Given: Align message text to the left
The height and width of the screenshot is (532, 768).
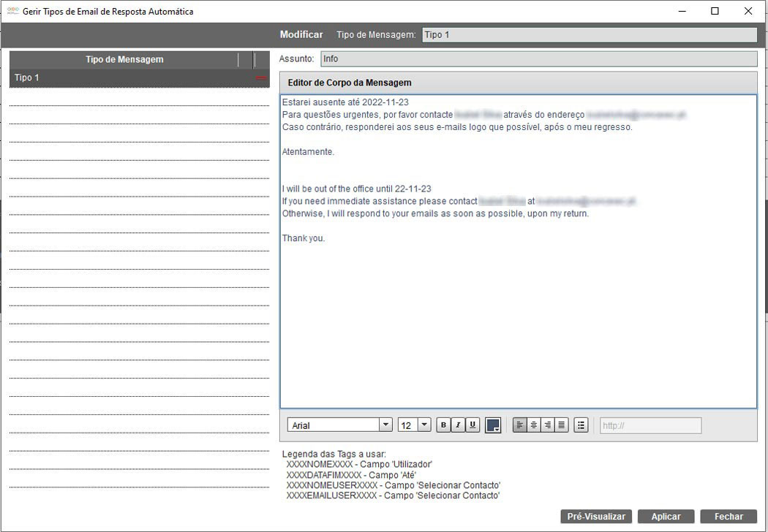Looking at the screenshot, I should tap(519, 425).
